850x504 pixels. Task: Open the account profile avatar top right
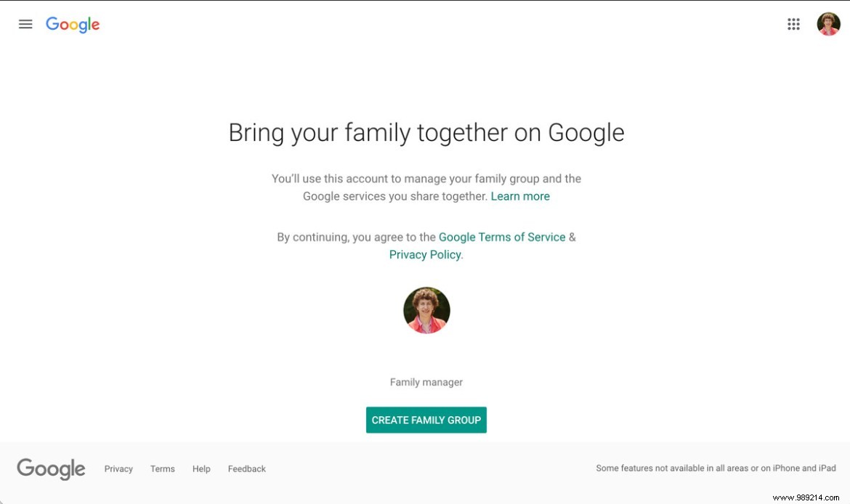coord(828,23)
